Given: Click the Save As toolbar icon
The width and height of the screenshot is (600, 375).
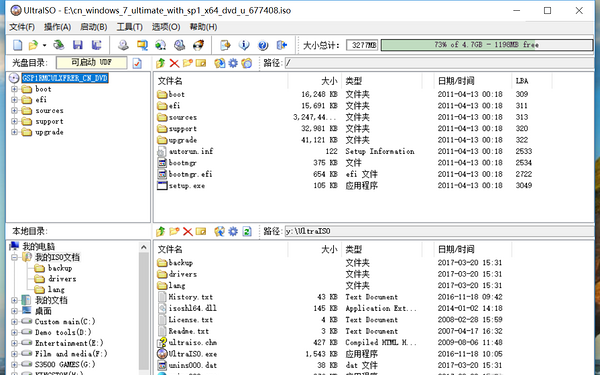Looking at the screenshot, I should [x=96, y=45].
